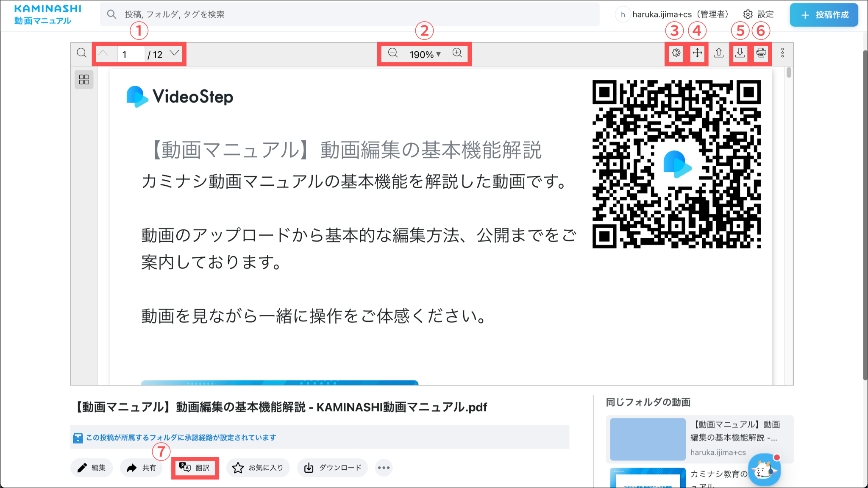Image resolution: width=868 pixels, height=488 pixels.
Task: Zoom in with the plus magnifier
Action: [x=457, y=53]
